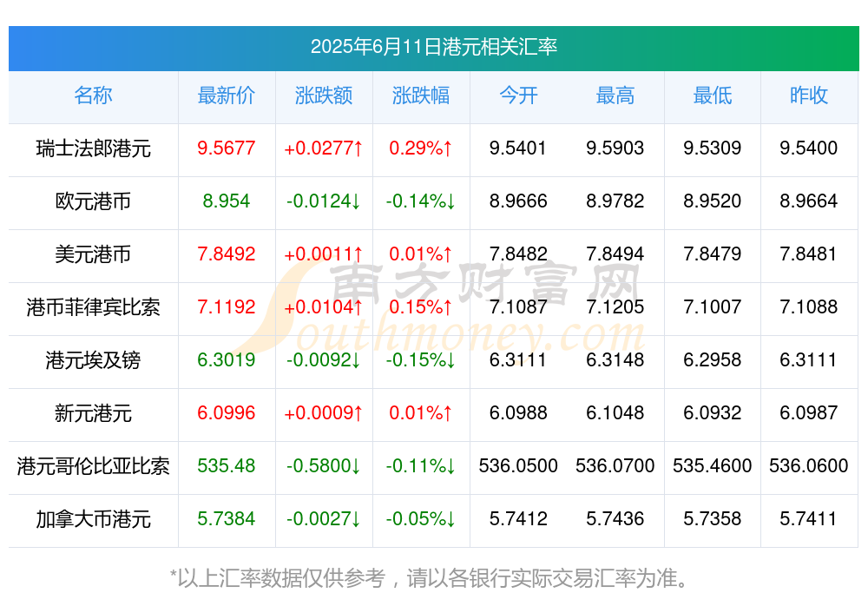
Task: Click latest price 535.48
Action: (227, 465)
